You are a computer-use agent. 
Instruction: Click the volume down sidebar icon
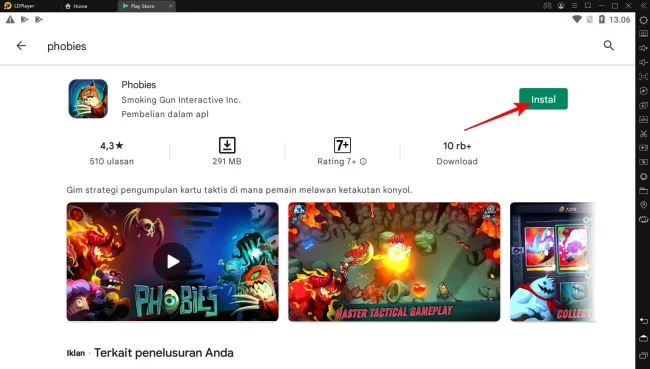tap(643, 62)
